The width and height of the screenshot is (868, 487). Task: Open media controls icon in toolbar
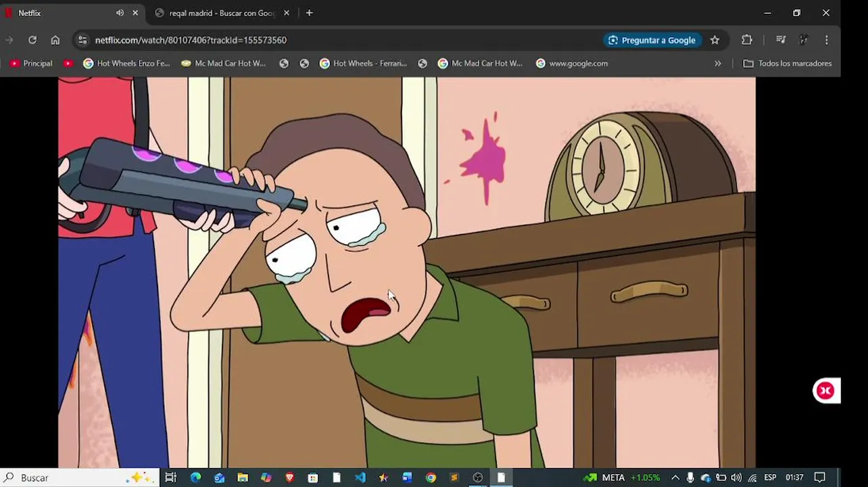(781, 40)
